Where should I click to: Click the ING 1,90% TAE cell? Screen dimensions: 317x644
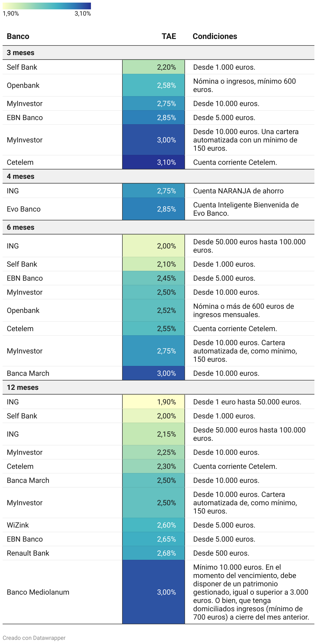(154, 402)
